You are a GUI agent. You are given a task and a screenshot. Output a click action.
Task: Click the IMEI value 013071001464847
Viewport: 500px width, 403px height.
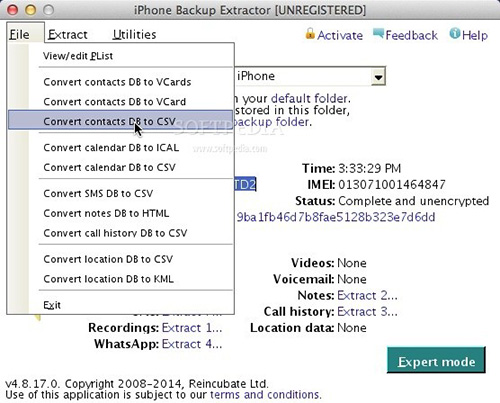click(392, 184)
